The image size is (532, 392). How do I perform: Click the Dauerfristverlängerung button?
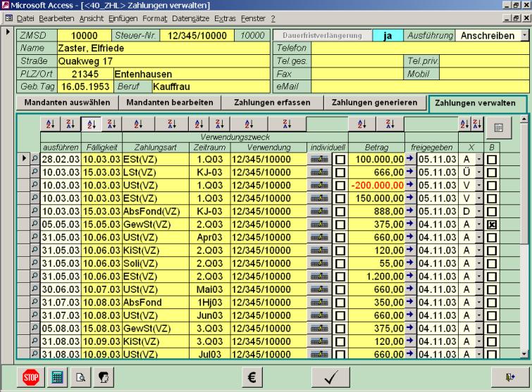click(x=320, y=35)
